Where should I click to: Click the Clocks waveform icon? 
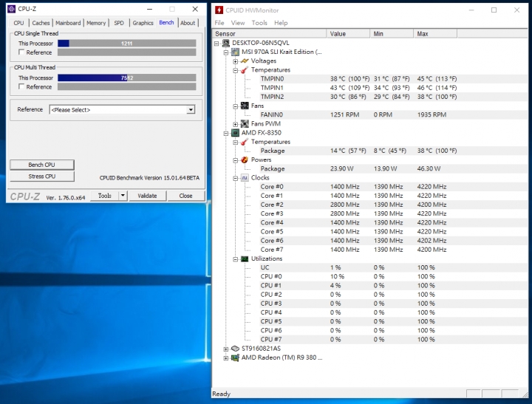click(x=245, y=178)
